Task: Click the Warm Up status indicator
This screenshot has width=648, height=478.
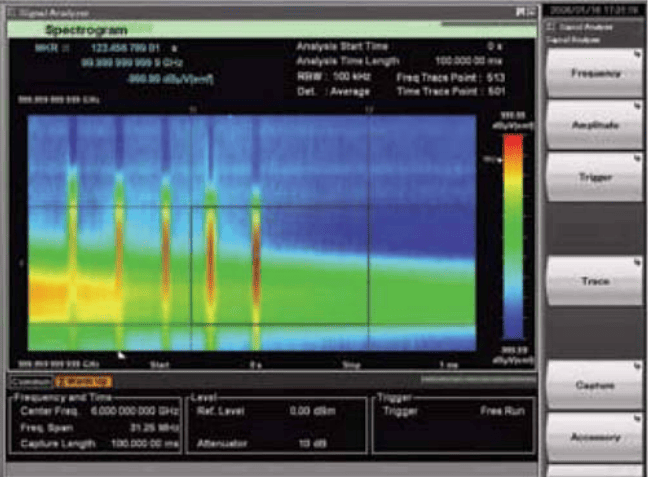Action: coord(83,381)
